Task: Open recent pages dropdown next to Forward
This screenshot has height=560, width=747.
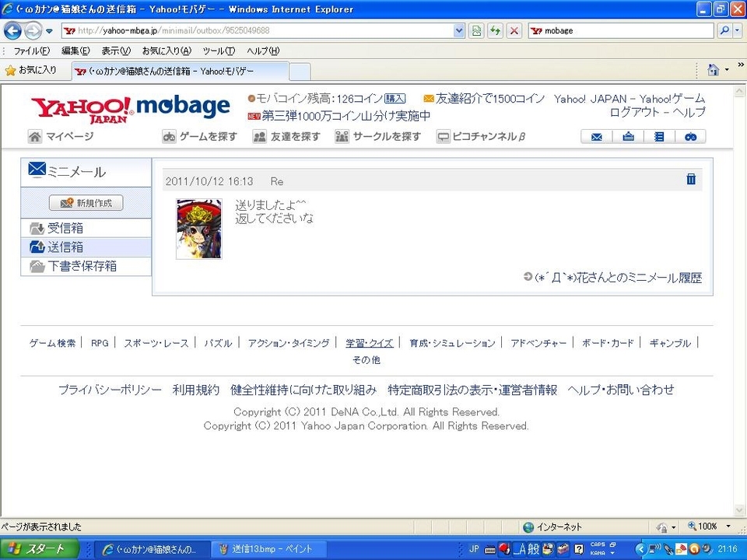Action: click(x=49, y=31)
